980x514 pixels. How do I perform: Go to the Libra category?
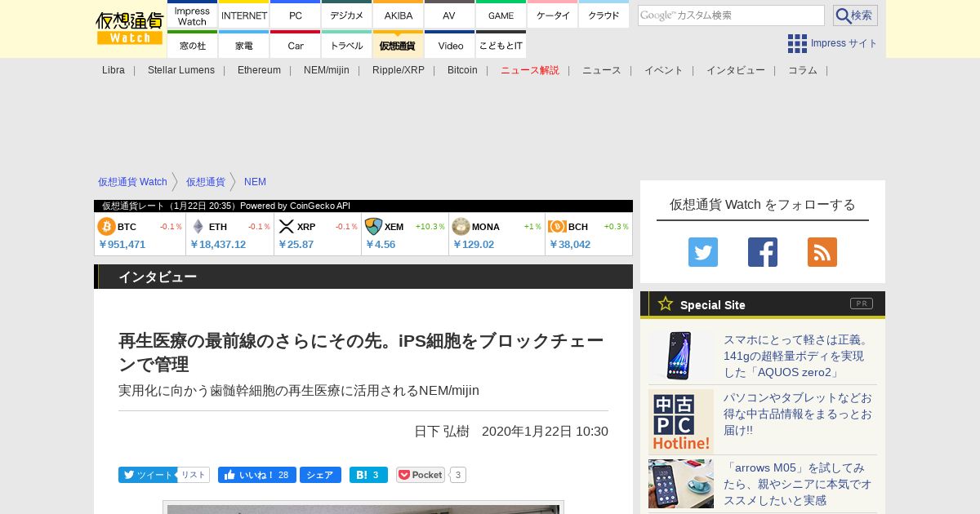click(114, 70)
